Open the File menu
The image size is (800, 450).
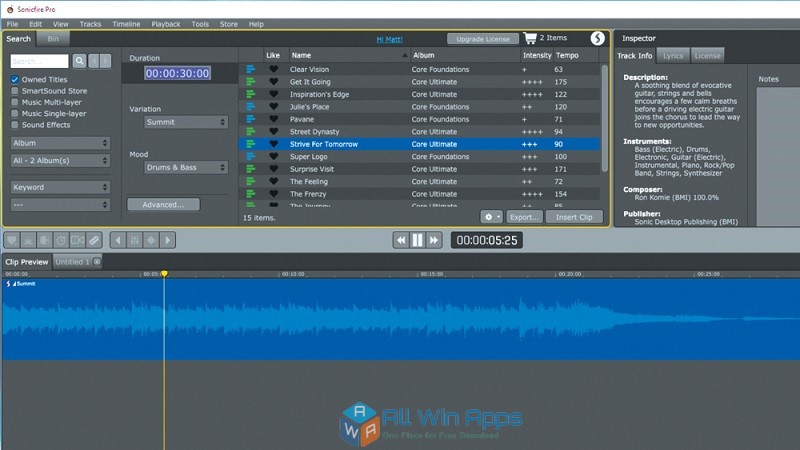click(x=12, y=24)
